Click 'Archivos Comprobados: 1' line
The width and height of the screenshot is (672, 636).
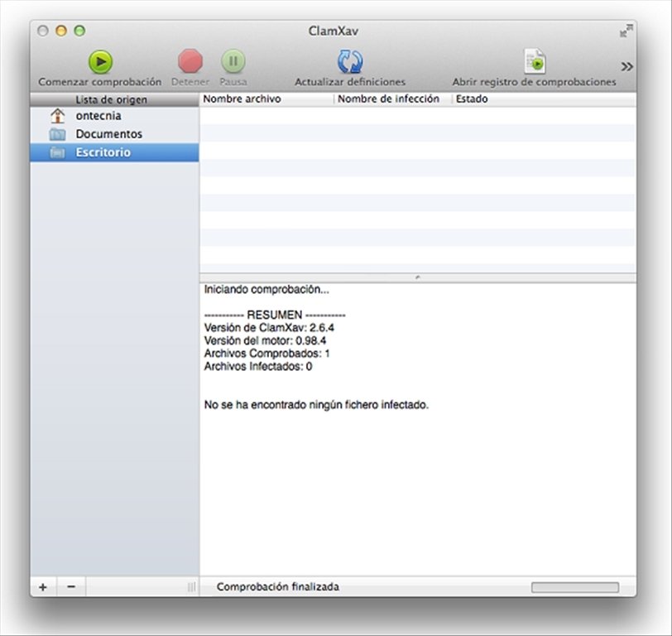tap(267, 354)
